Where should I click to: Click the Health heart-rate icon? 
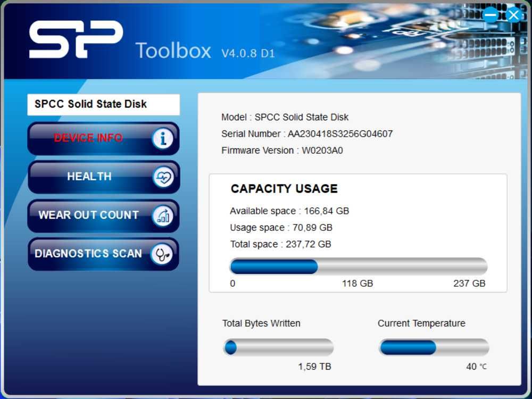coord(163,177)
